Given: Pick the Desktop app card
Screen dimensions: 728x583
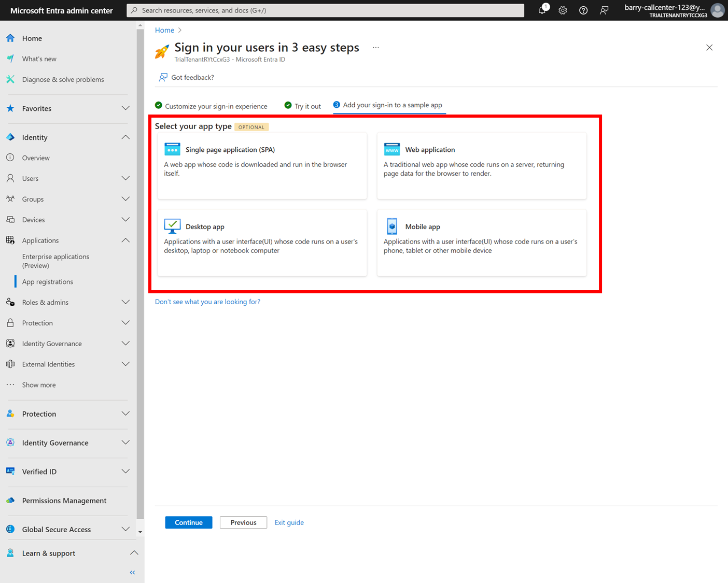Looking at the screenshot, I should click(x=262, y=243).
